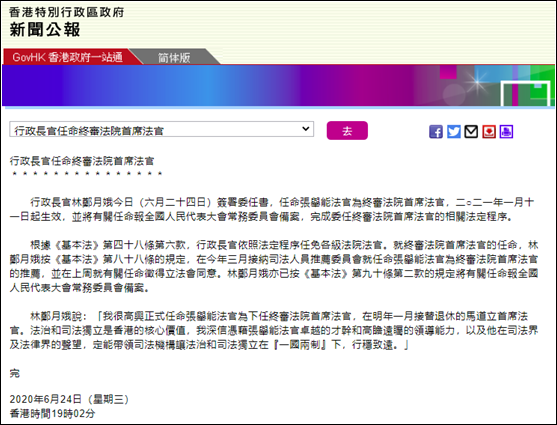The height and width of the screenshot is (425, 557).
Task: Click the headline 行政長官任命終審法院首席法官 above the asterisks
Action: (82, 161)
